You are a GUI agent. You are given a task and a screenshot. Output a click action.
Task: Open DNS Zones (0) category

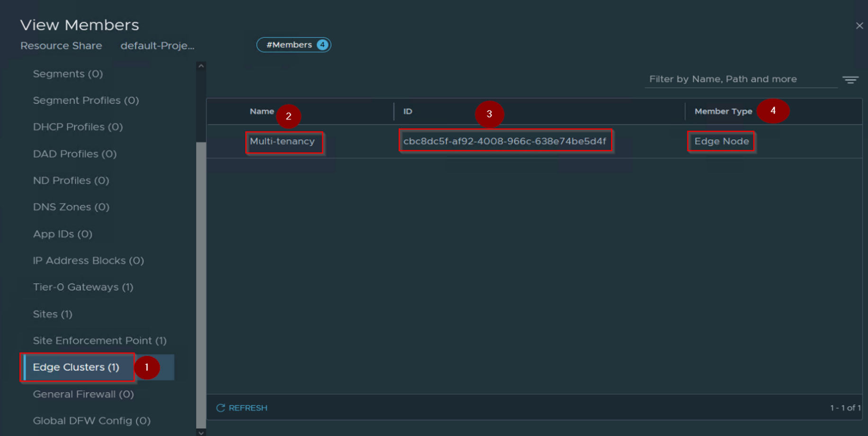pyautogui.click(x=71, y=207)
